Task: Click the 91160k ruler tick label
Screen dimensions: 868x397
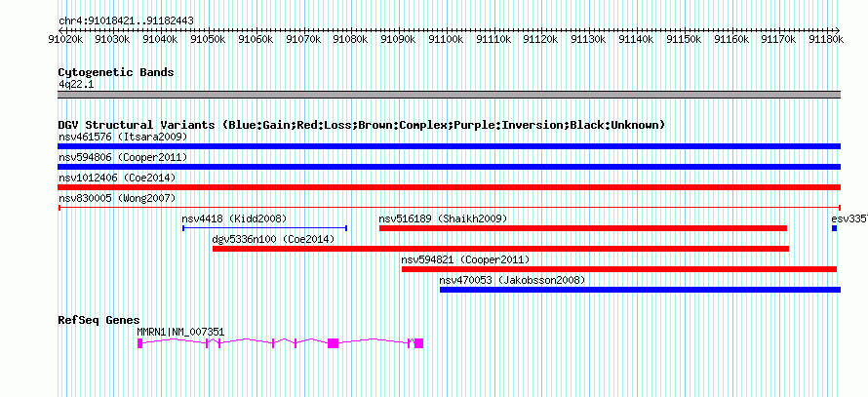Action: [731, 39]
